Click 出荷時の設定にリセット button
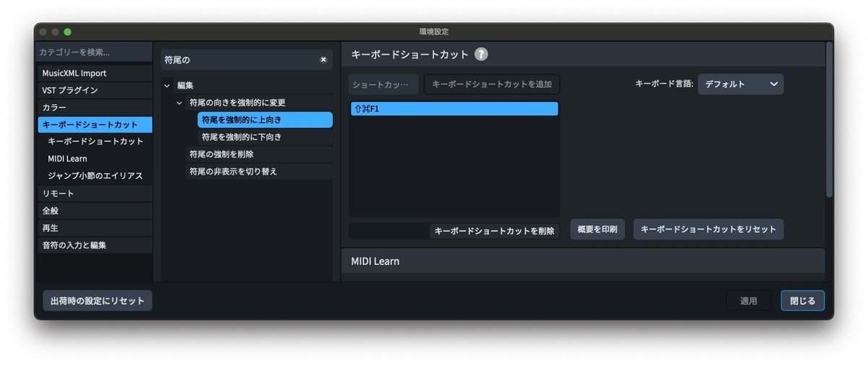868x365 pixels. point(98,301)
